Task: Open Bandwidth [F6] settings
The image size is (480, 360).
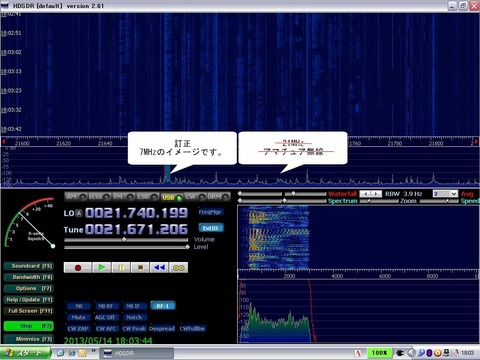Action: click(x=29, y=277)
